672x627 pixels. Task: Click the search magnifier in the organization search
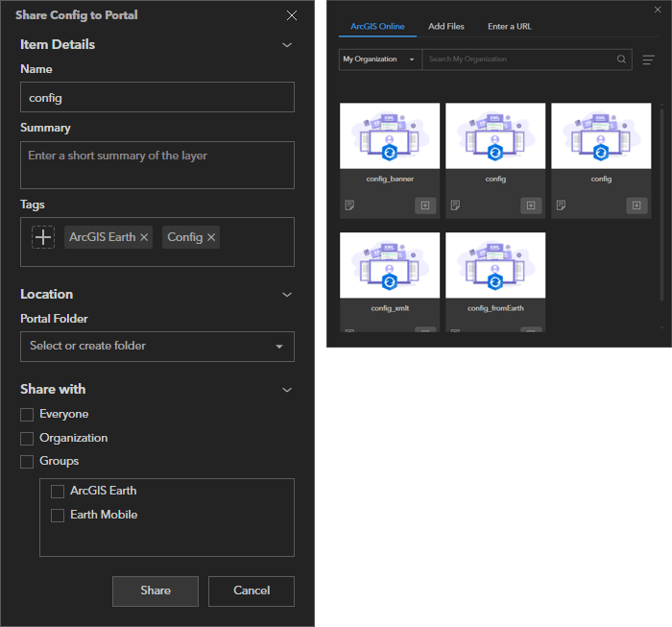tap(621, 60)
